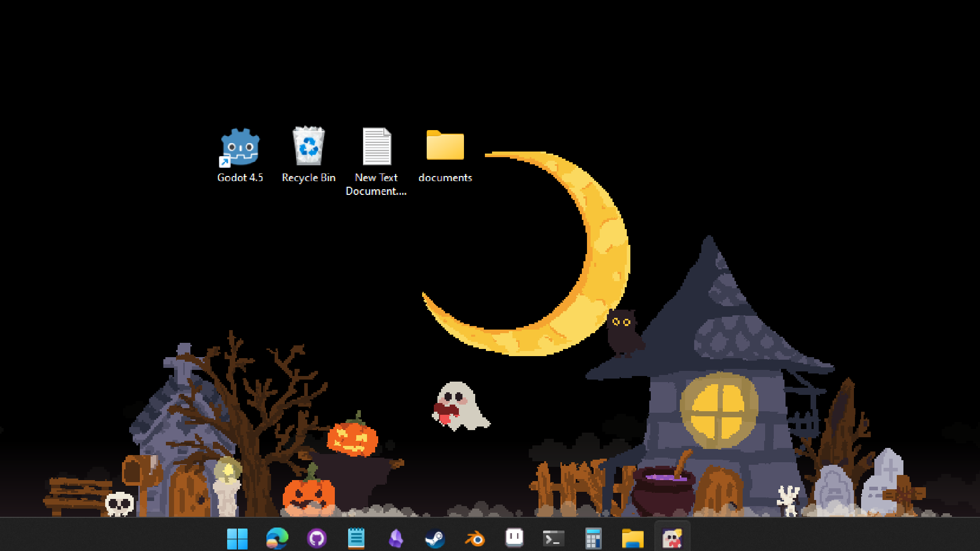Screen dimensions: 980x551
Task: Open GitHub Desktop from the taskbar
Action: point(316,538)
